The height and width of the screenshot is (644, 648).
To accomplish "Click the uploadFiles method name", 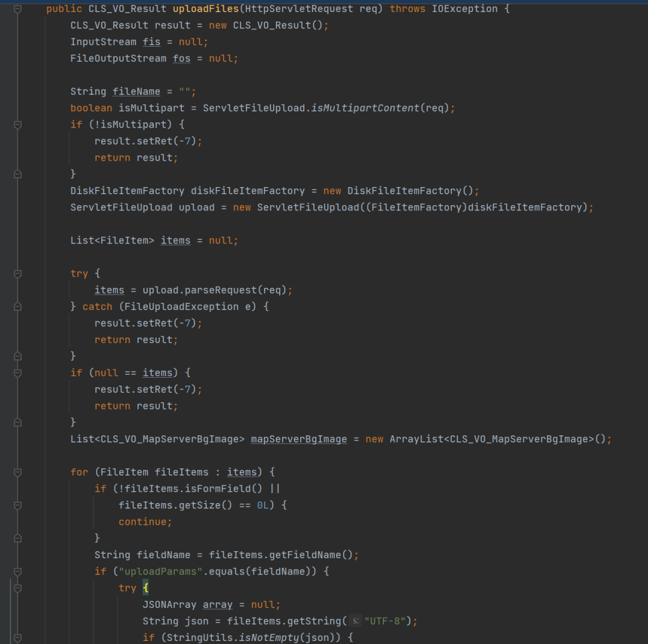I will click(206, 8).
